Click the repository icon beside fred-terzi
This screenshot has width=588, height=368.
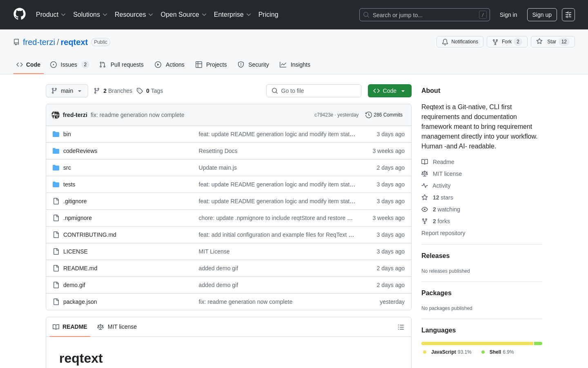(x=16, y=42)
